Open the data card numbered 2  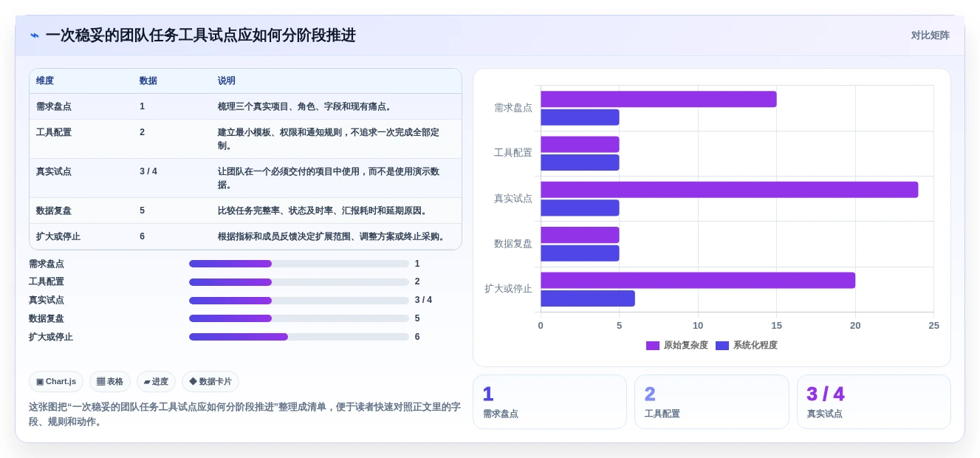(x=711, y=402)
